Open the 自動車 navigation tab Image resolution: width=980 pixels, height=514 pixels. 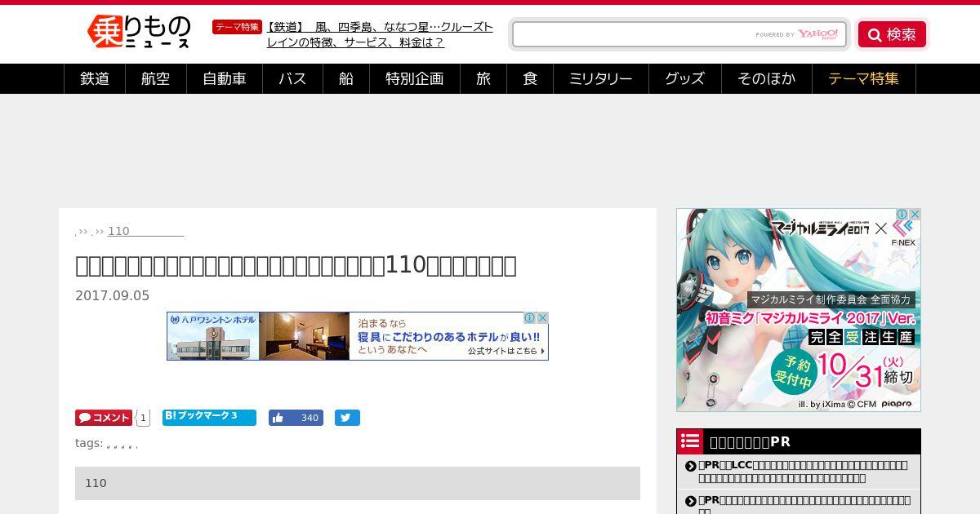(225, 78)
